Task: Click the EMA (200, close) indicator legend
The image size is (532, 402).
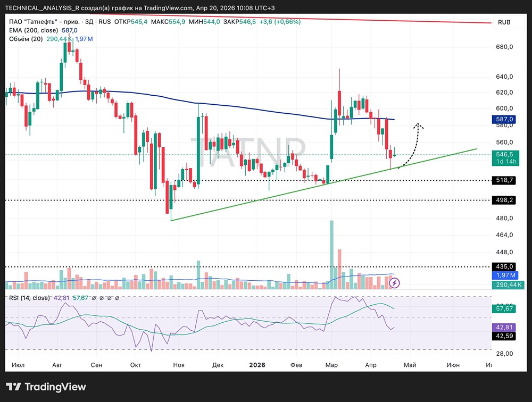Action: tap(43, 30)
